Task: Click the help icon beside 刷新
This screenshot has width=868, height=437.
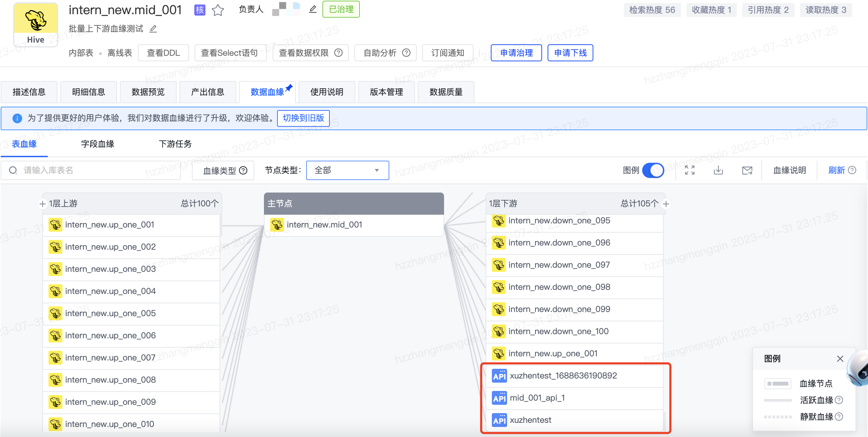Action: click(852, 170)
